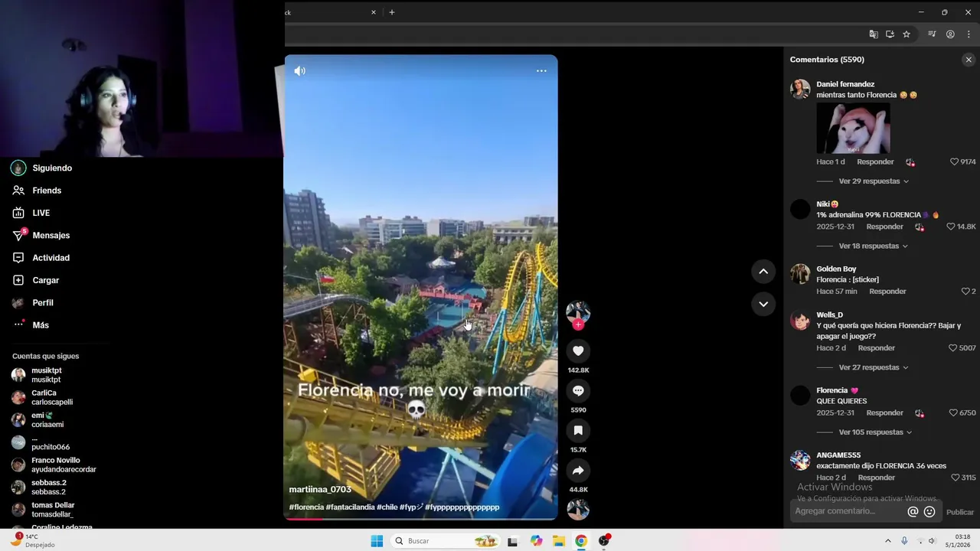Go to the previous video arrow
Image resolution: width=980 pixels, height=551 pixels.
(763, 271)
